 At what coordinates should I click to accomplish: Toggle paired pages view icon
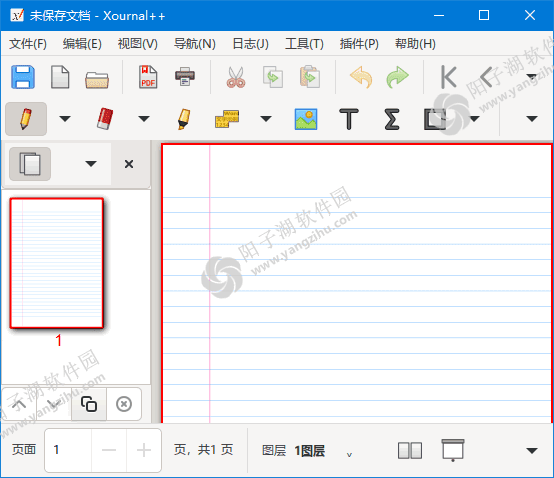point(410,450)
